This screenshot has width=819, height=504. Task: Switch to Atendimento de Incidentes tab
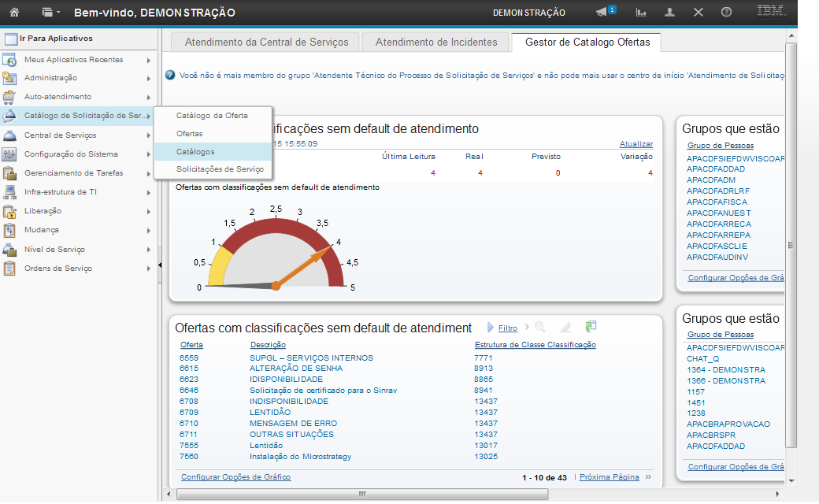[436, 43]
